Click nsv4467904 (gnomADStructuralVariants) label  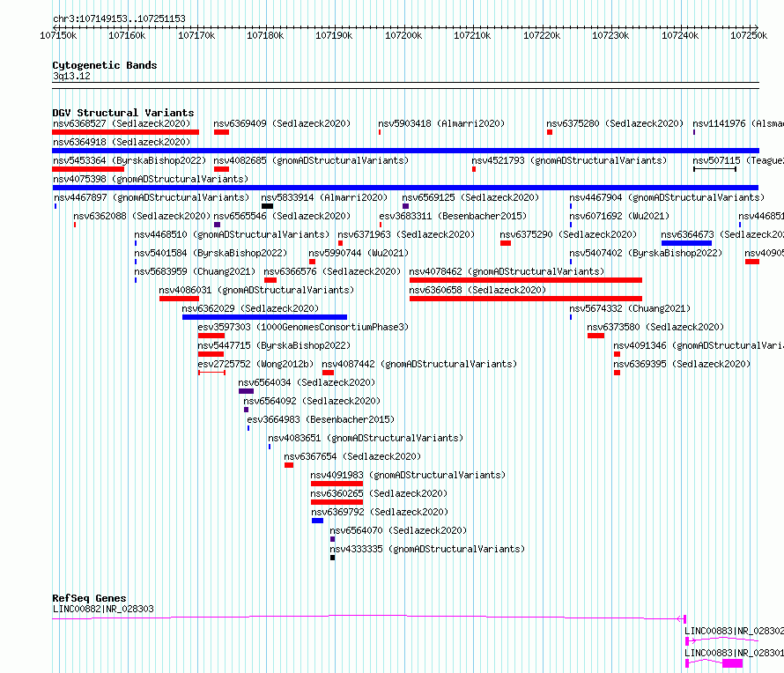667,197
